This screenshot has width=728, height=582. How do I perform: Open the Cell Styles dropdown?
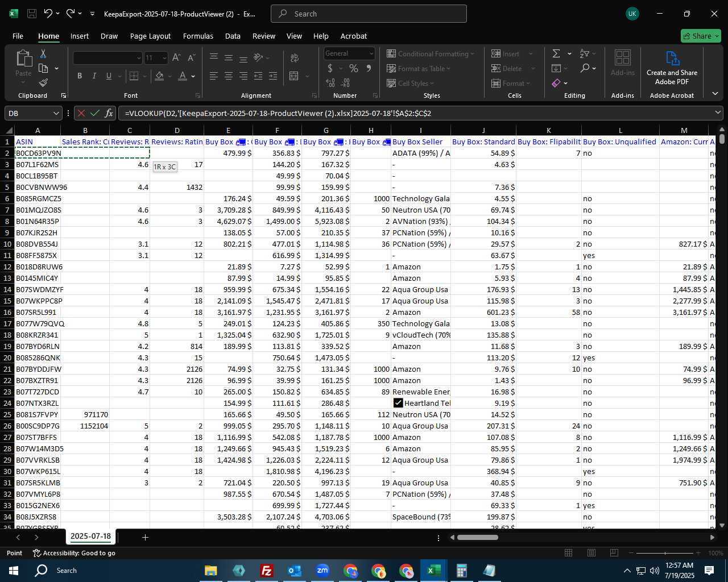pos(412,83)
